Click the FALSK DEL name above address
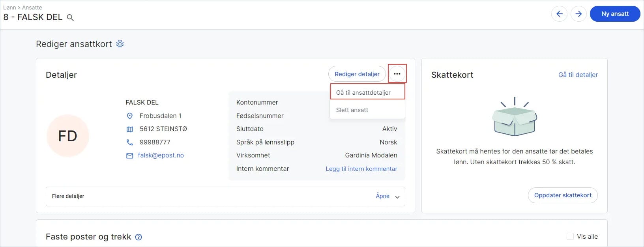Image resolution: width=644 pixels, height=247 pixels. tap(142, 102)
